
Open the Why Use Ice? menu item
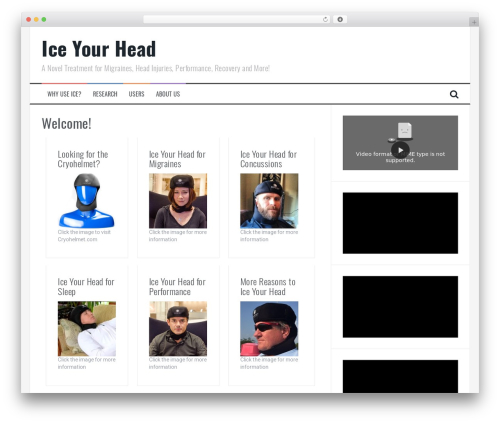[x=64, y=94]
